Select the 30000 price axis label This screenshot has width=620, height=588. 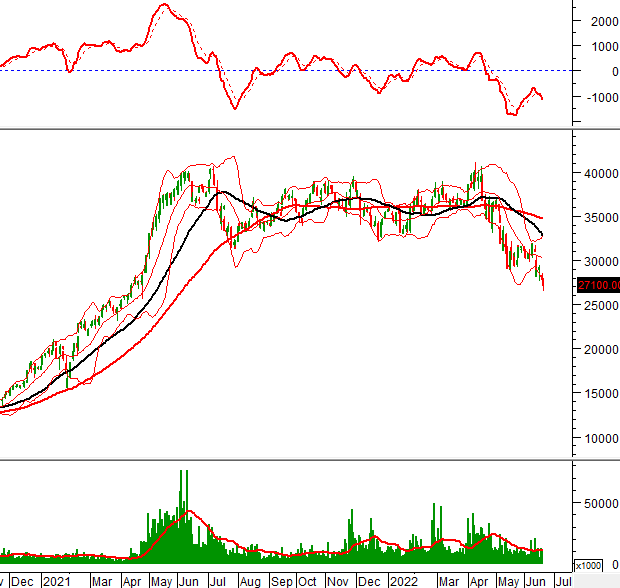tap(600, 261)
